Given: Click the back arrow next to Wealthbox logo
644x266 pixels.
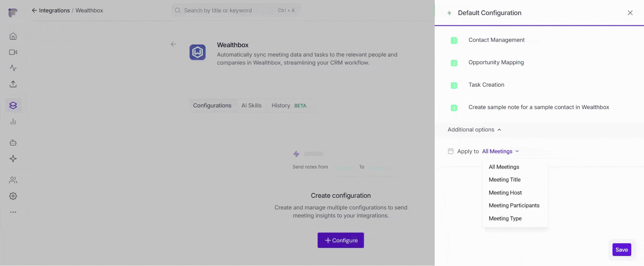Looking at the screenshot, I should coord(173,44).
